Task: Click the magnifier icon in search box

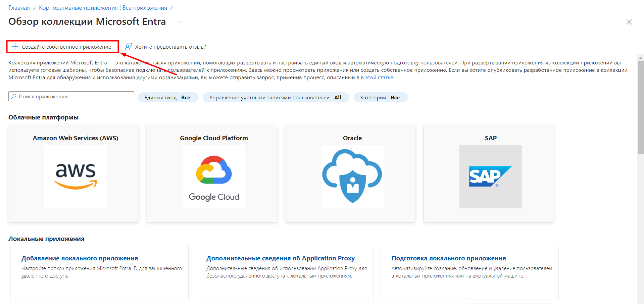Action: [14, 97]
